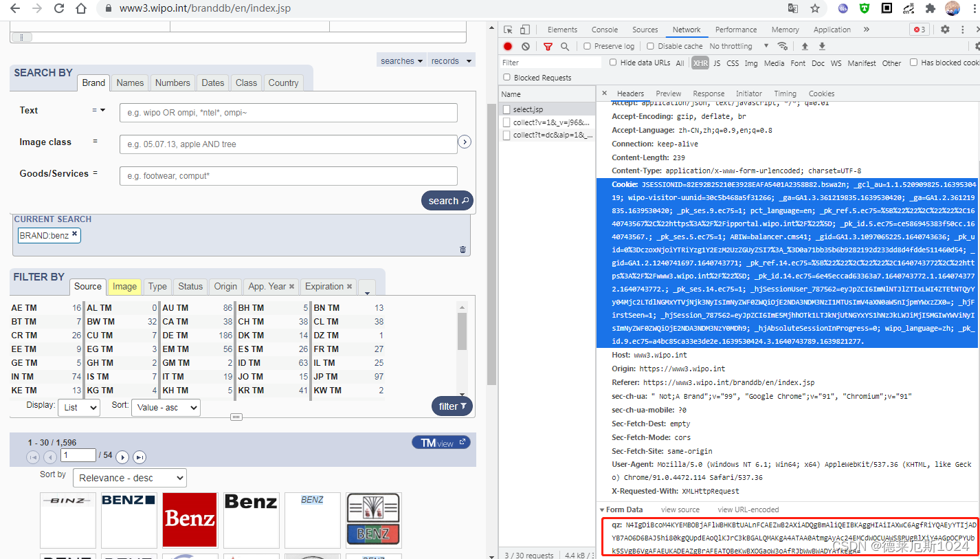
Task: Open the records dropdown
Action: [451, 61]
